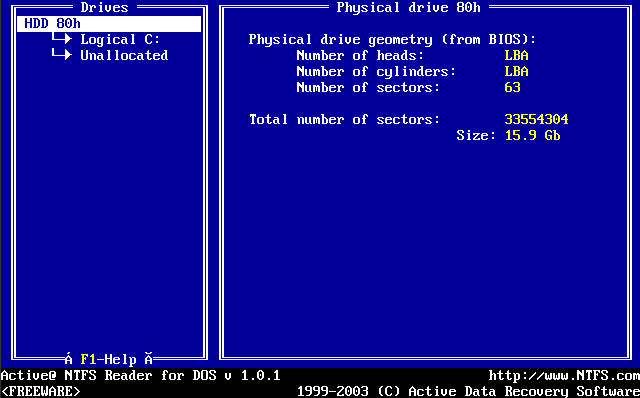Click the Number of sectors label
The image size is (640, 398).
(368, 87)
